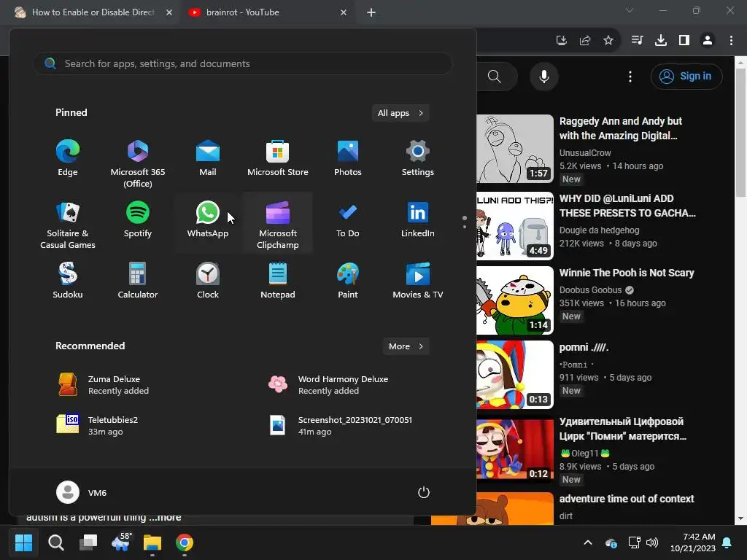Open the Paint app
This screenshot has height=560, width=747.
click(348, 281)
